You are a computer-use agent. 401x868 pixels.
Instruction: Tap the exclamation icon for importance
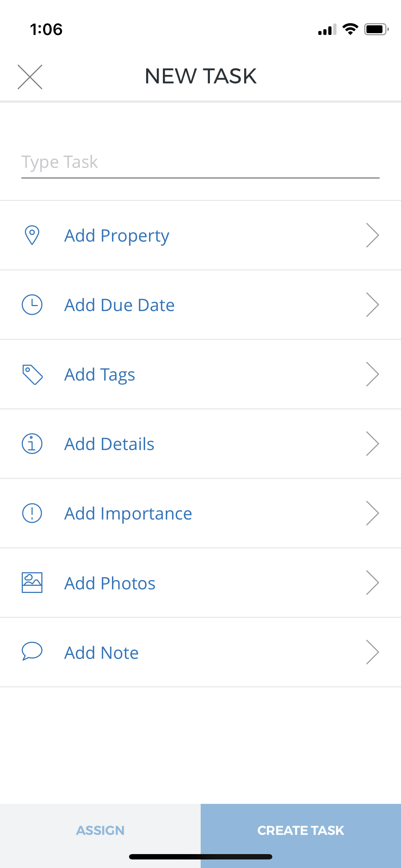click(x=32, y=513)
